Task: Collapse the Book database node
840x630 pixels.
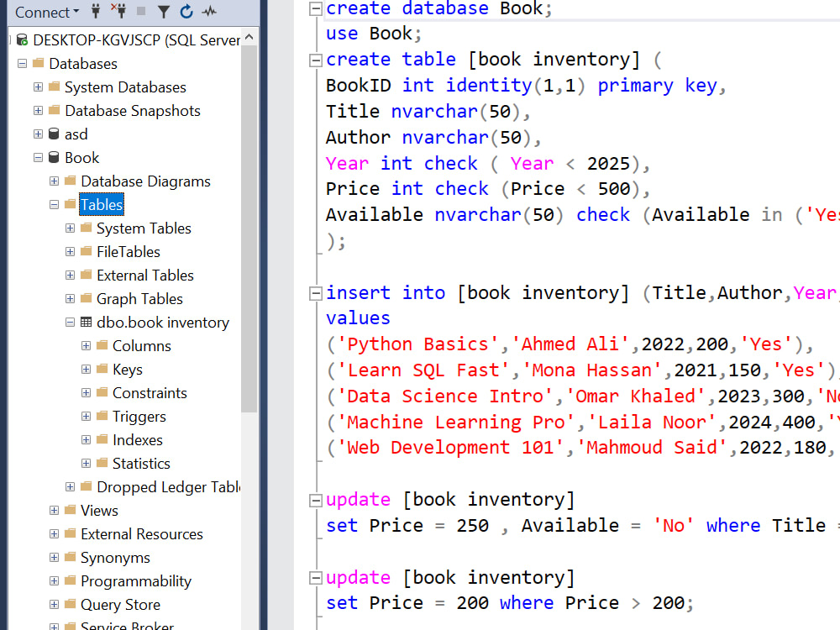Action: [x=38, y=158]
